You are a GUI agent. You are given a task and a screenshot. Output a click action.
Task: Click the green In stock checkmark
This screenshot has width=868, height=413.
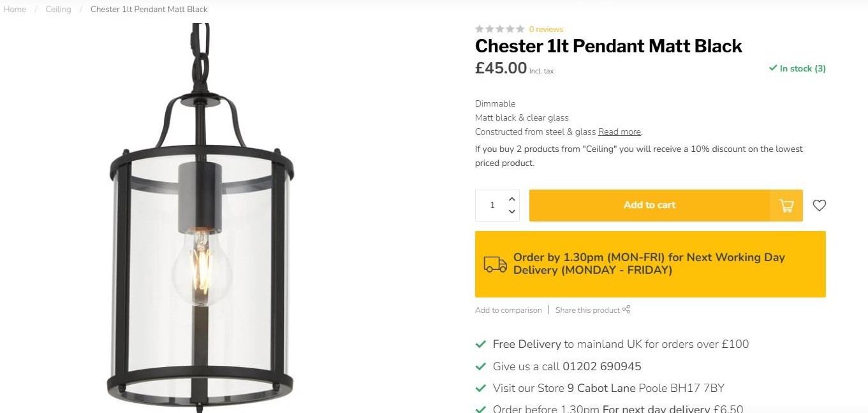point(773,68)
